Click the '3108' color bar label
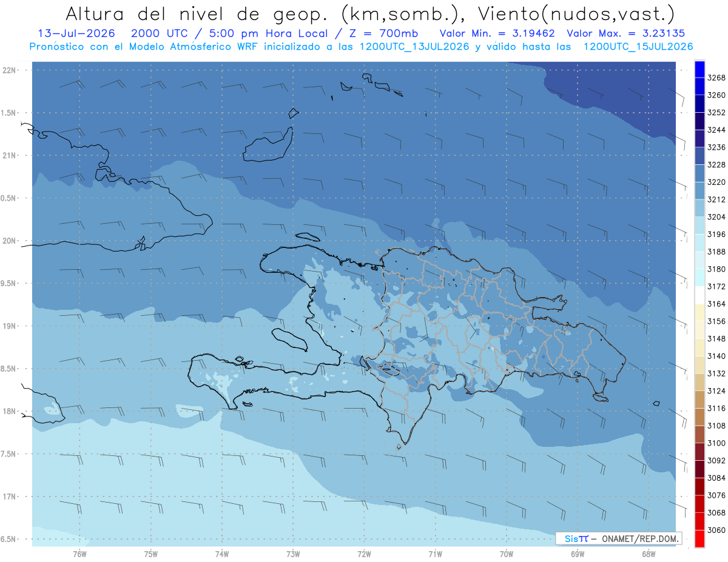 (716, 426)
